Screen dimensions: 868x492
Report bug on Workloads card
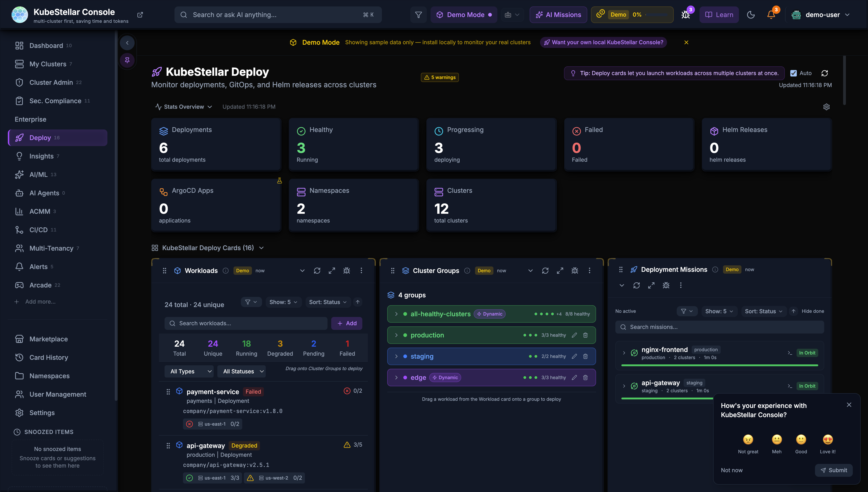click(347, 271)
